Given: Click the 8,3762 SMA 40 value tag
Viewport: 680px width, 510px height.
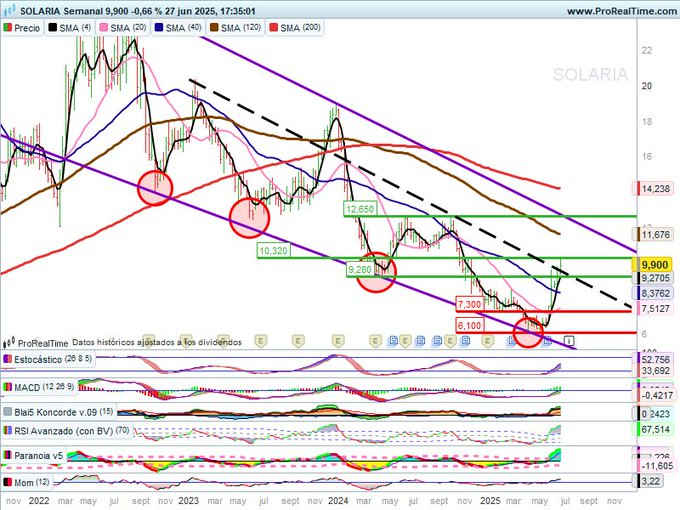Looking at the screenshot, I should pyautogui.click(x=654, y=293).
